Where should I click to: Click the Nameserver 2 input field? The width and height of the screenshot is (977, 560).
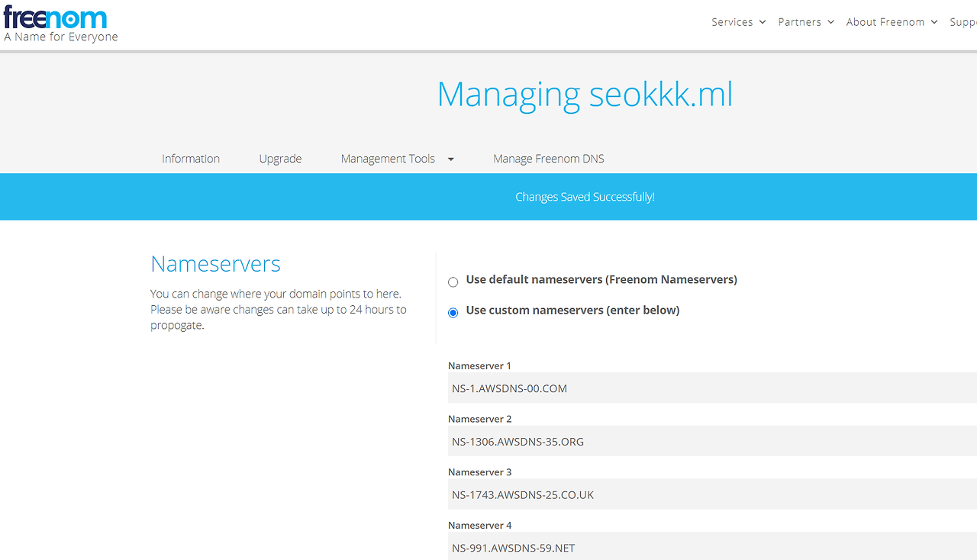coord(712,442)
